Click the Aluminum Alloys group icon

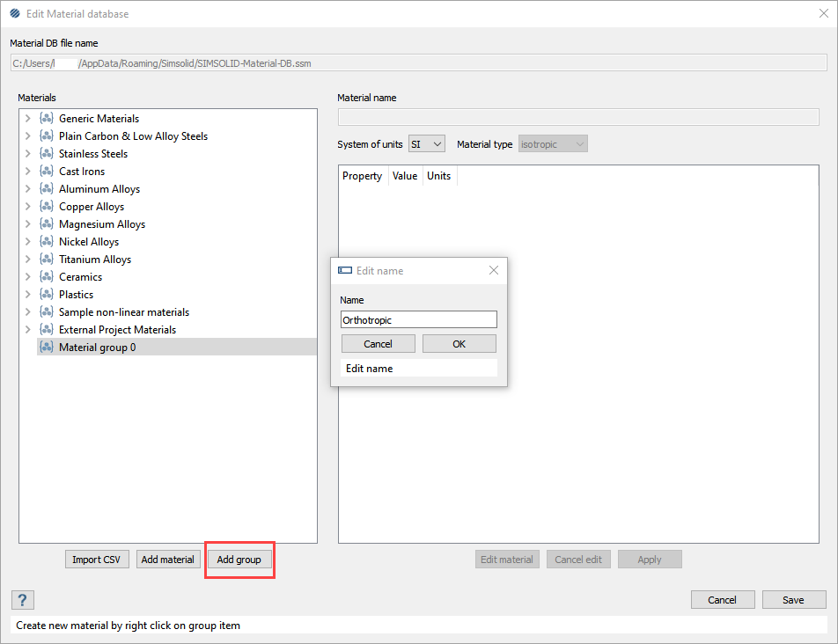47,189
